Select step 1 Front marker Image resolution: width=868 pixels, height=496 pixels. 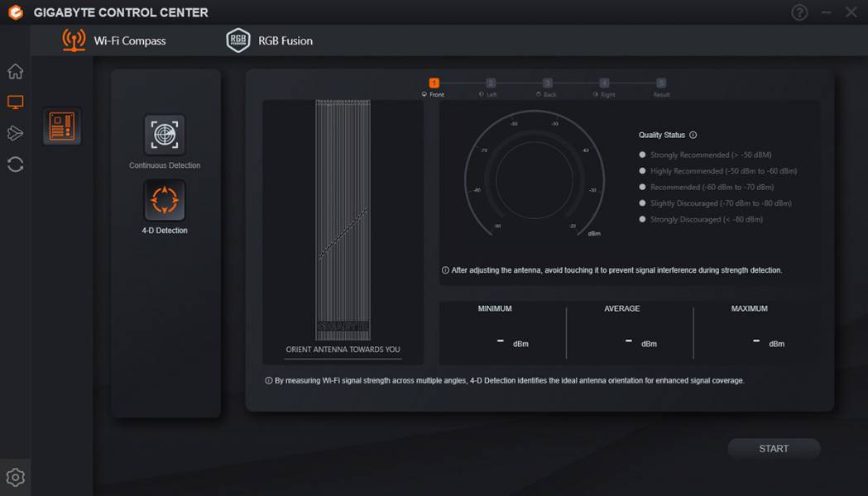(x=434, y=83)
